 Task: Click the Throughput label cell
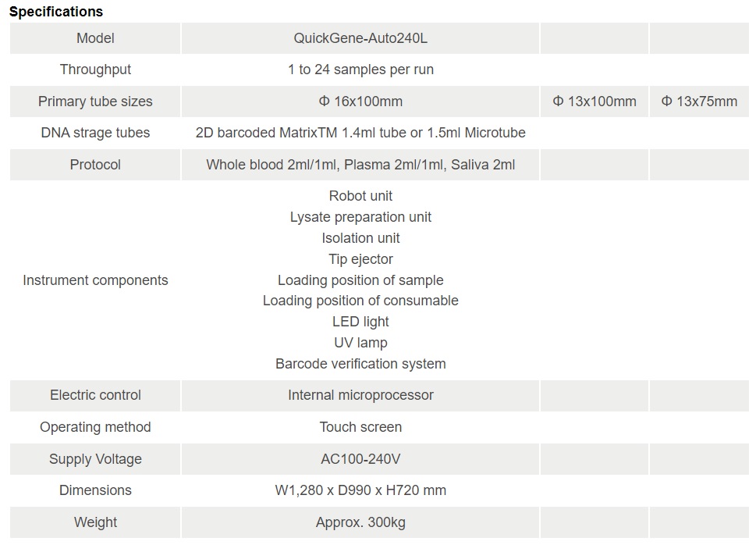click(x=95, y=69)
